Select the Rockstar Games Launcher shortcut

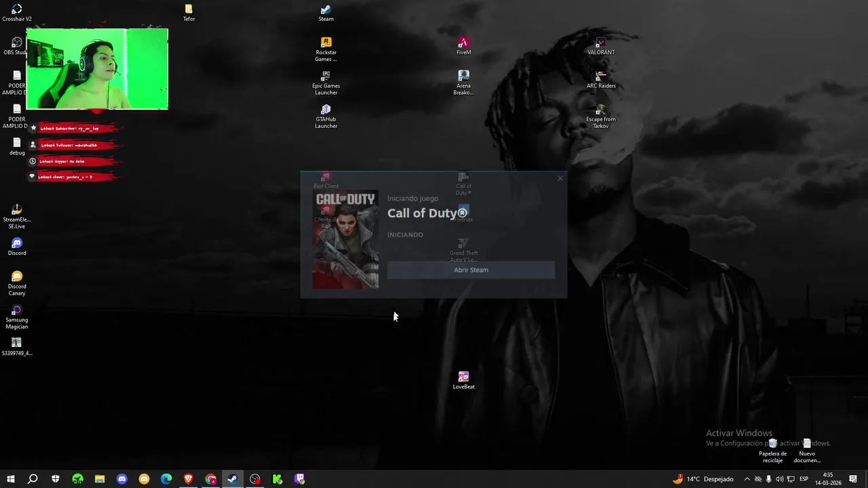tap(325, 49)
